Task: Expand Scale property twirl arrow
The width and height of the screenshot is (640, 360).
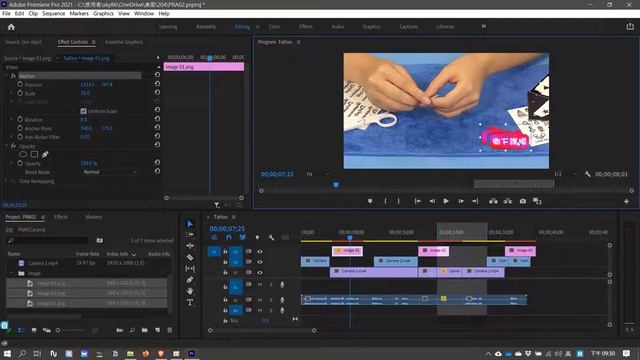Action: 11,93
